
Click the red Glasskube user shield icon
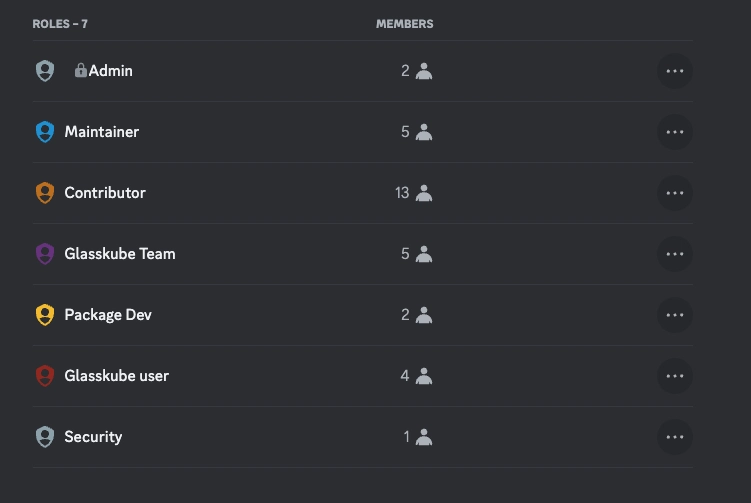click(x=45, y=376)
